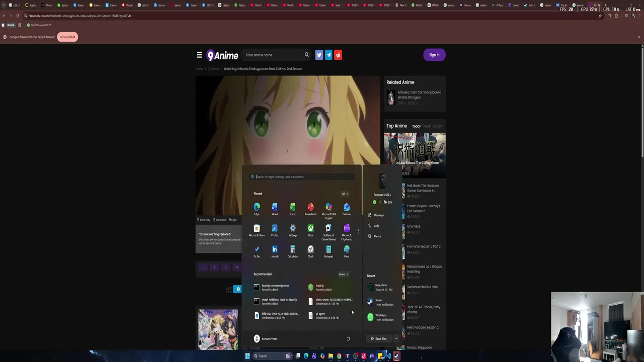
Task: Switch Top Anime to Today tab
Action: pos(417,126)
